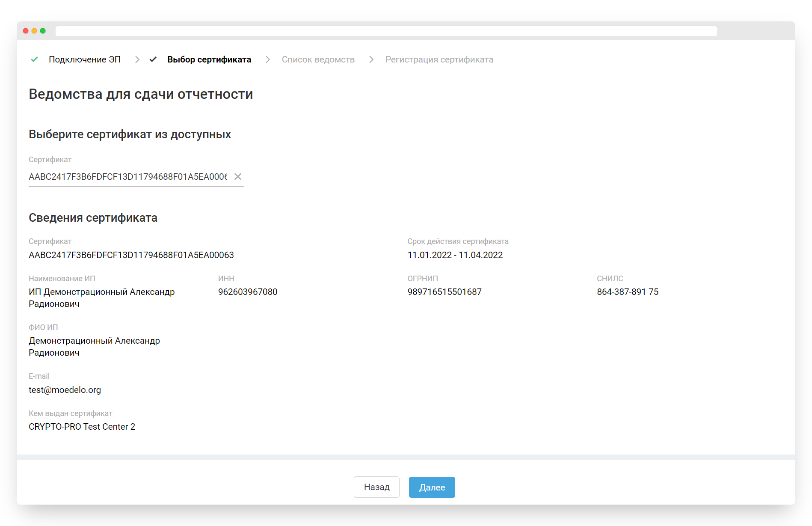Clear the selected certificate with X icon
The height and width of the screenshot is (526, 812).
238,177
